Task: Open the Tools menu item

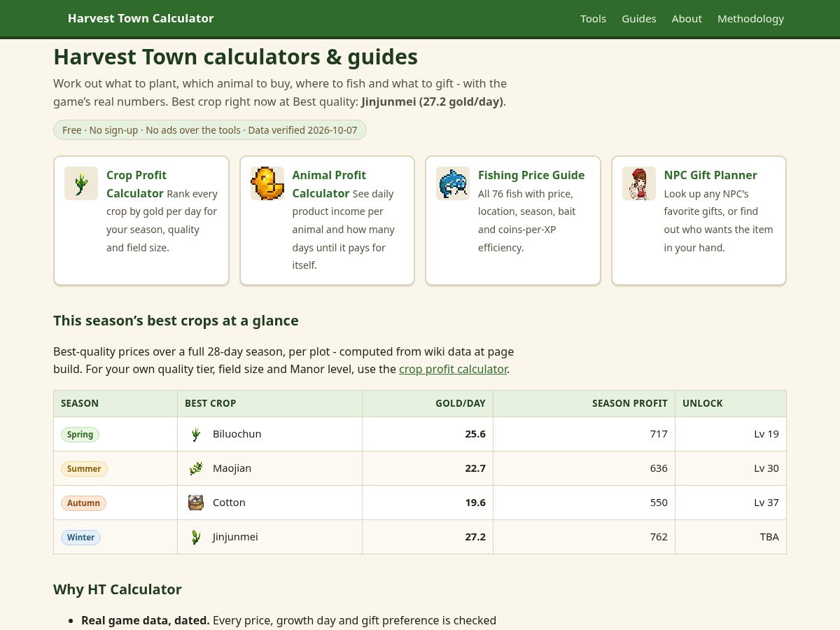Action: pyautogui.click(x=593, y=19)
